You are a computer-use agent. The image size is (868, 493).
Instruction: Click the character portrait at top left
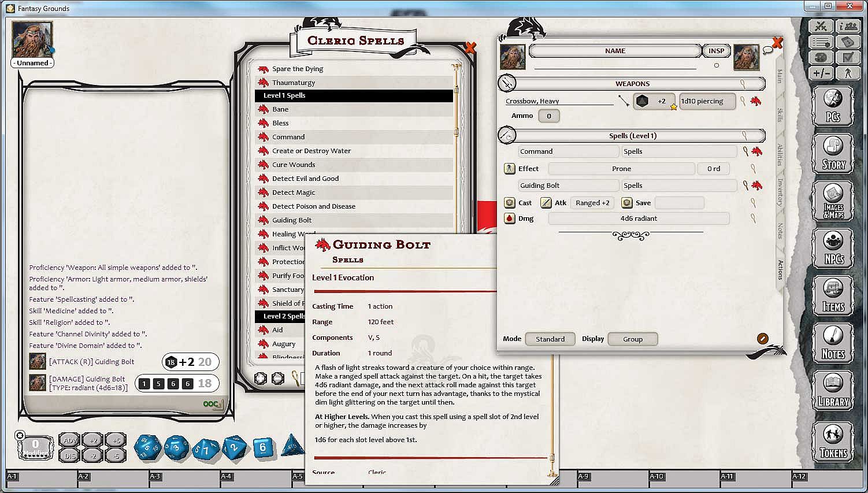click(32, 39)
